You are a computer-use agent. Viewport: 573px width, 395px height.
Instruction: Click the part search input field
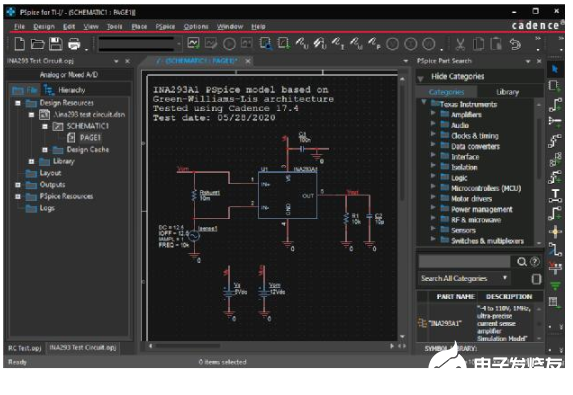(464, 262)
